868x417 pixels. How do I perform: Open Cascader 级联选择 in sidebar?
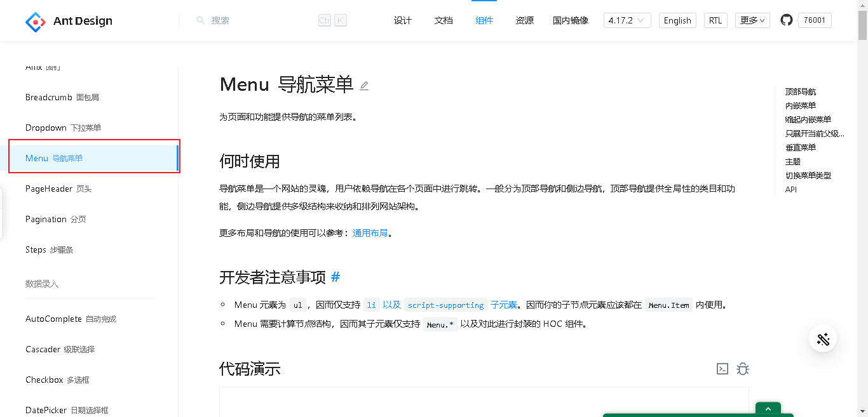[x=60, y=349]
